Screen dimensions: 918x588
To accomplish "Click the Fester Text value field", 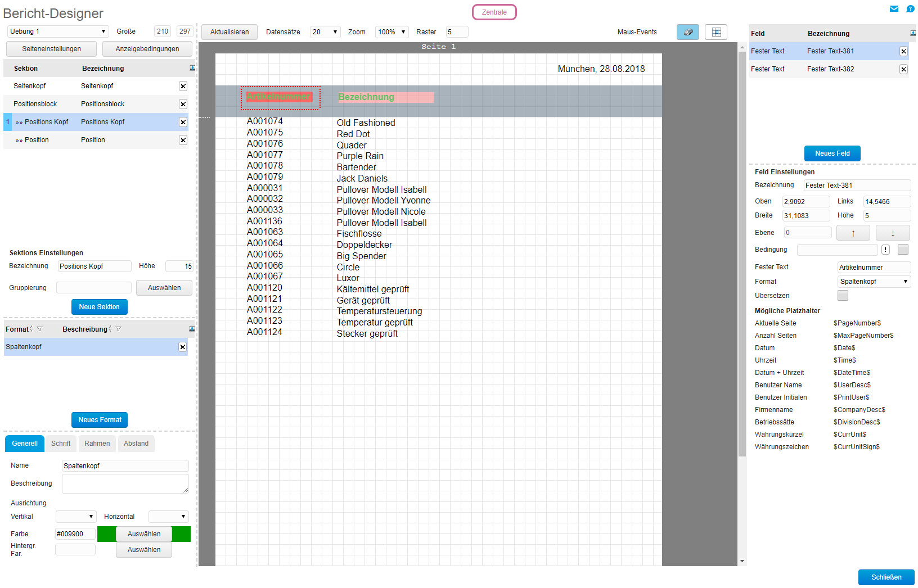I will (x=874, y=268).
